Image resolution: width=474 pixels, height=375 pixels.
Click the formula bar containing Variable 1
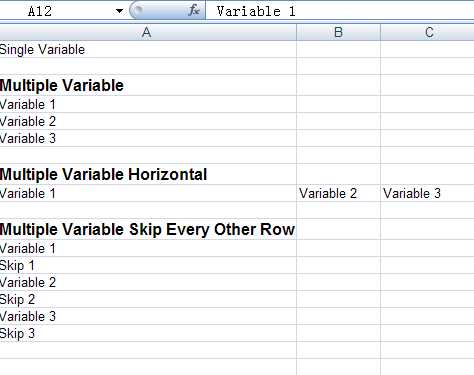pyautogui.click(x=340, y=11)
